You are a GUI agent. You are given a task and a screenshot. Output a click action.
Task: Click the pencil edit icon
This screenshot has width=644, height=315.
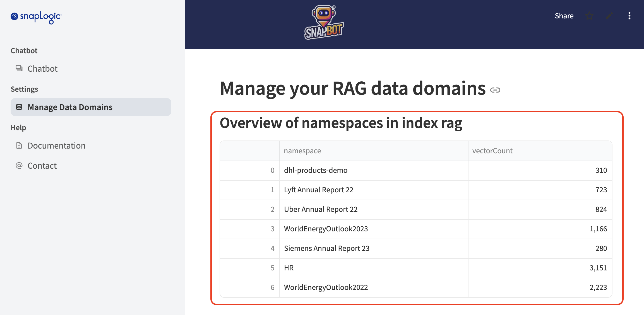(x=609, y=16)
